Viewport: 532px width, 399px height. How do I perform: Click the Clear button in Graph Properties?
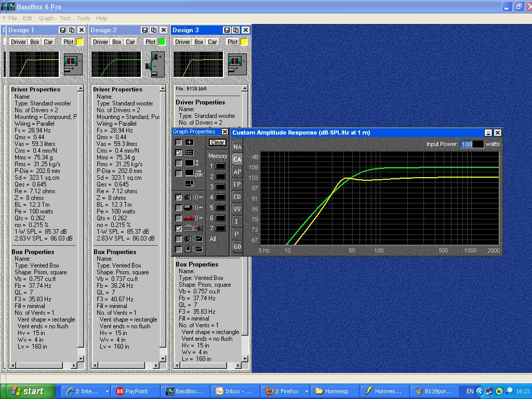(218, 142)
